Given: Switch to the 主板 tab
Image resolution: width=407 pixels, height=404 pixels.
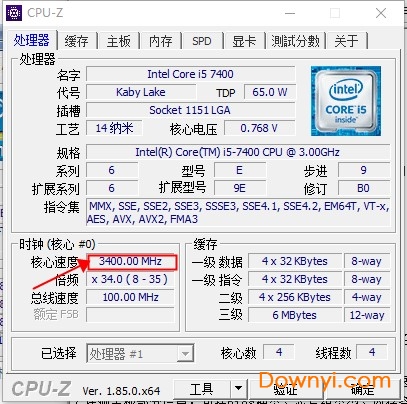Looking at the screenshot, I should pos(118,41).
